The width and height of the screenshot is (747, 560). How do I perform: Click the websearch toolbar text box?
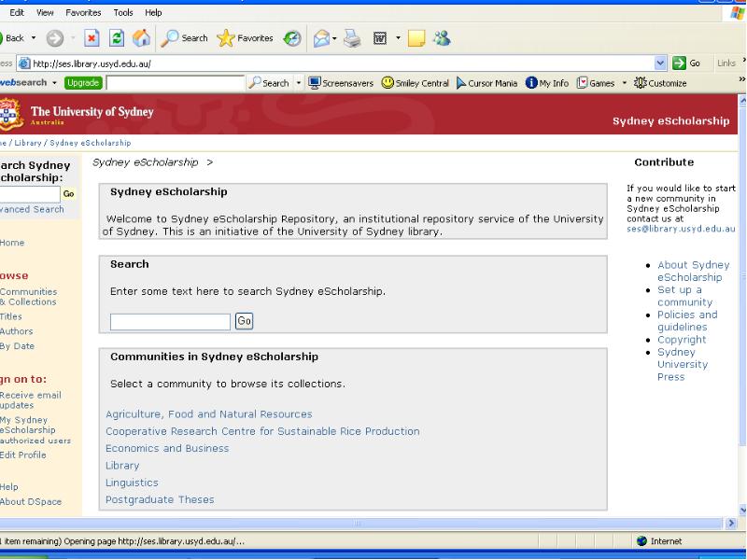coord(176,83)
